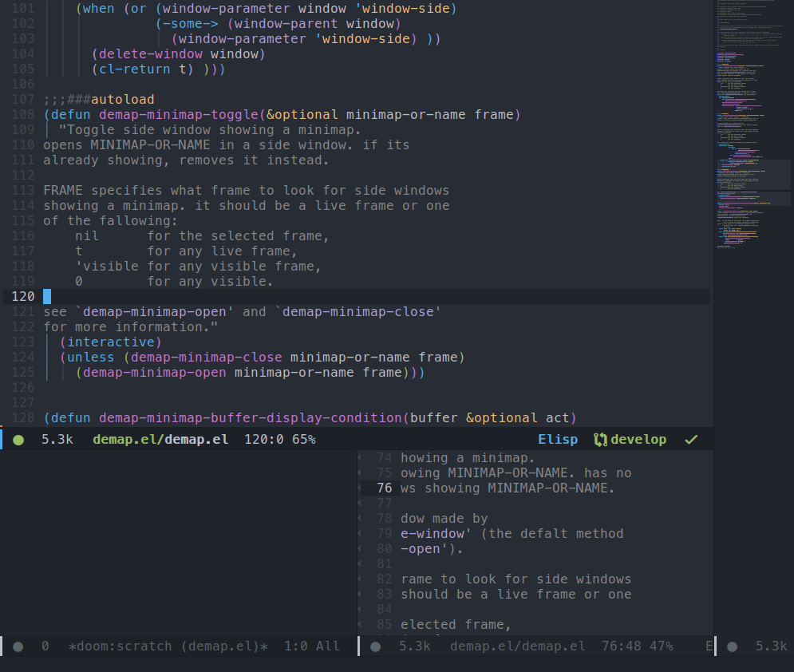Image resolution: width=794 pixels, height=672 pixels.
Task: Click demap-minimap-open on line 125
Action: click(x=155, y=373)
